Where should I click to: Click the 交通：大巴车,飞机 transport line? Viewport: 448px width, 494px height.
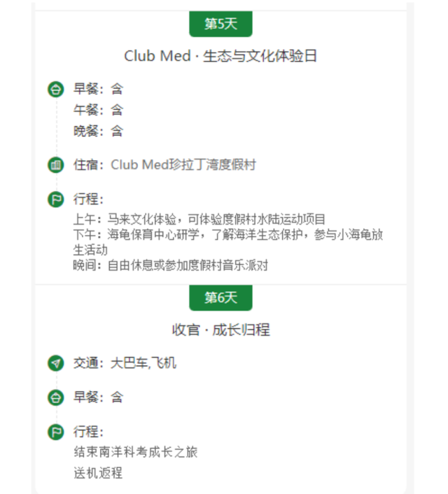pyautogui.click(x=125, y=363)
